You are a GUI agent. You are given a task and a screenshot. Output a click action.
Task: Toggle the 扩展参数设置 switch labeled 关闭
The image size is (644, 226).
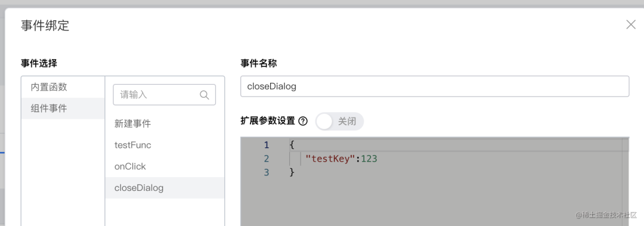339,121
